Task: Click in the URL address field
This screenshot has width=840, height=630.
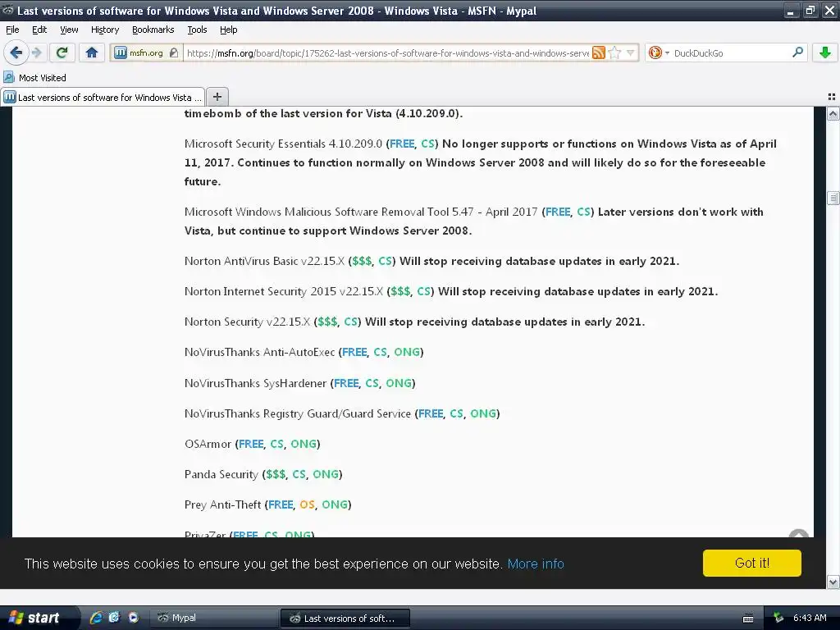Action: click(387, 53)
